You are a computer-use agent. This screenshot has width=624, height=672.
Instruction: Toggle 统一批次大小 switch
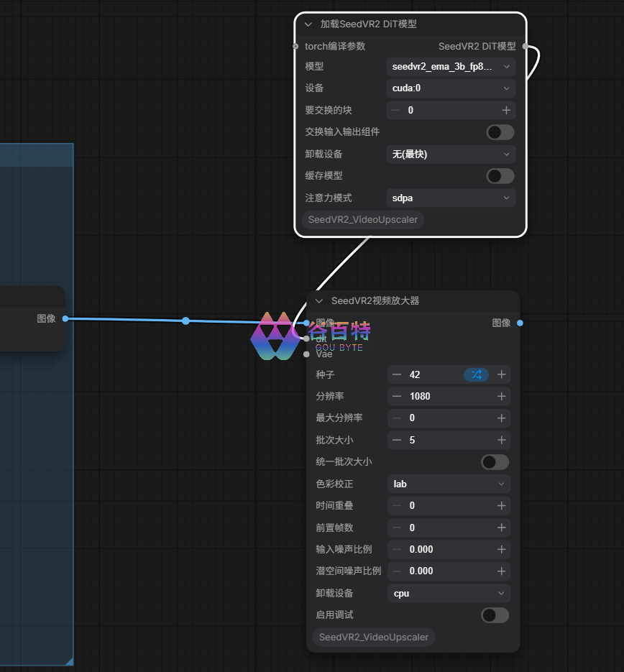coord(495,462)
